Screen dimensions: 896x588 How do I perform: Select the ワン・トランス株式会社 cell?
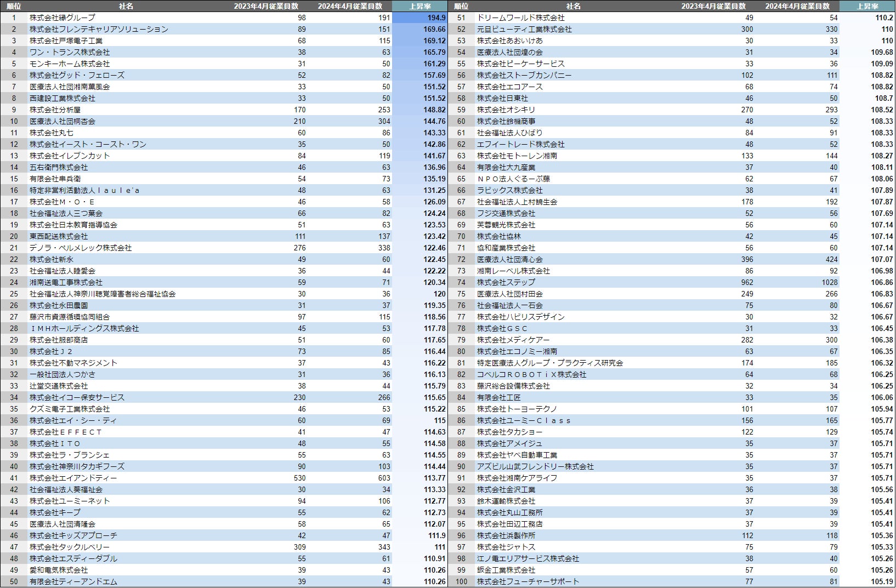70,52
